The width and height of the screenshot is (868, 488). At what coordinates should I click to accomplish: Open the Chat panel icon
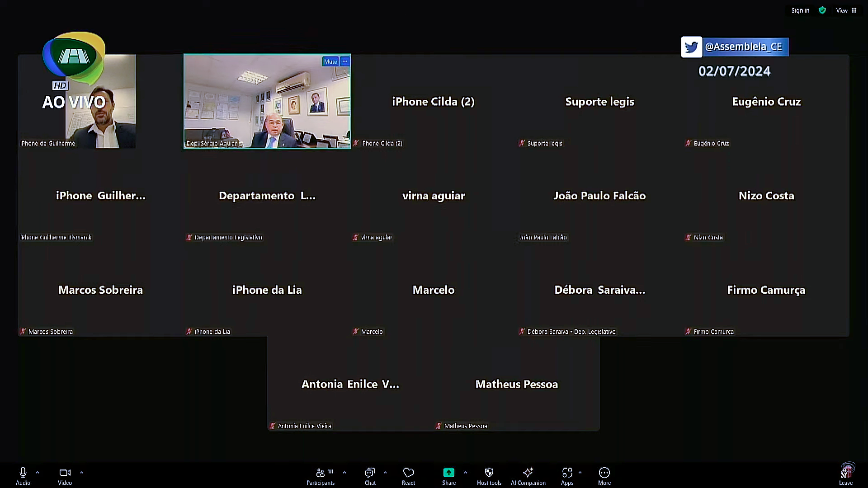click(370, 473)
